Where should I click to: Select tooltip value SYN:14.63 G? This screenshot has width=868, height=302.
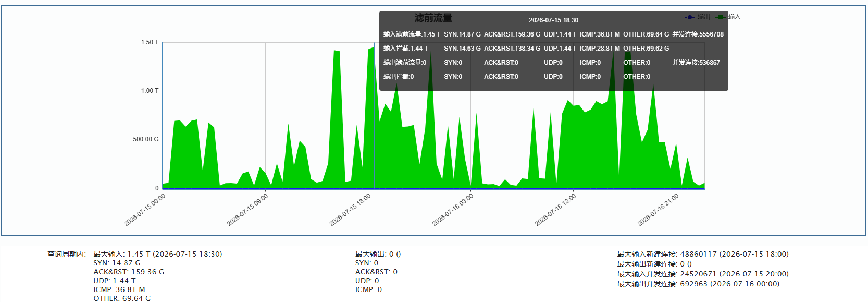pos(462,49)
